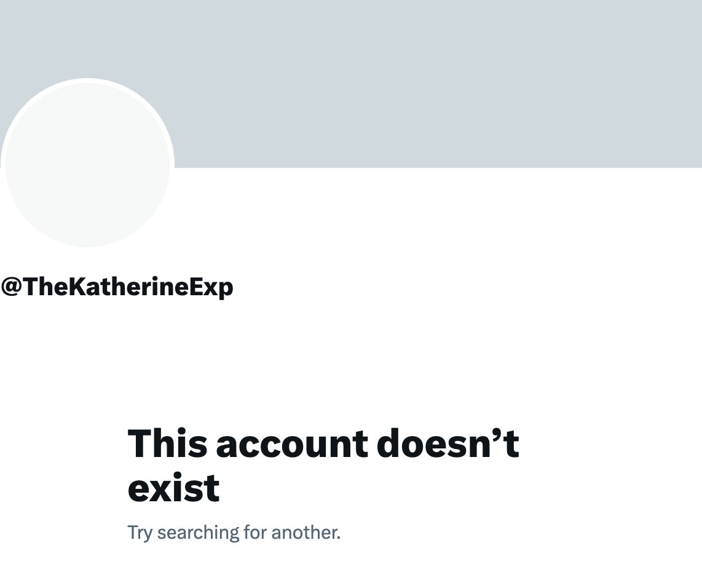This screenshot has height=588, width=702.
Task: Click "Try searching for another." message
Action: coord(234,532)
